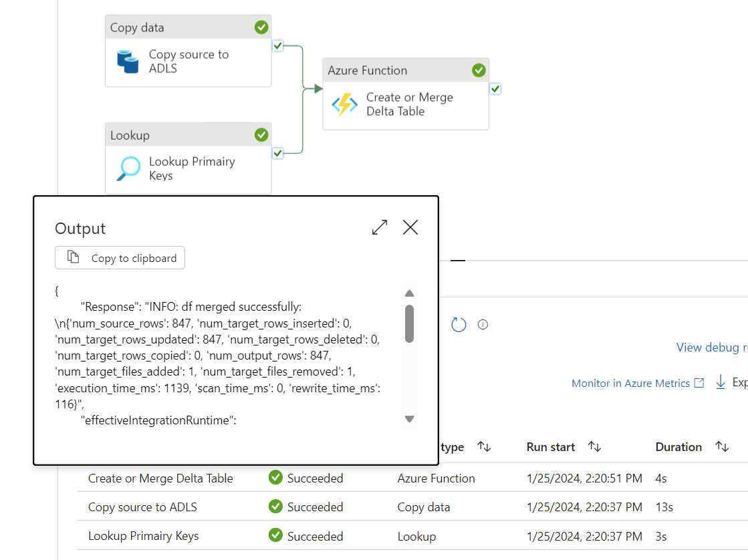Click the success badge on Azure Function activity
The width and height of the screenshot is (748, 560).
479,69
